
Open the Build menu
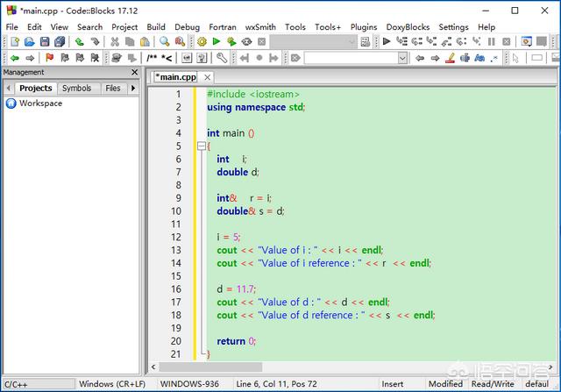tap(156, 27)
